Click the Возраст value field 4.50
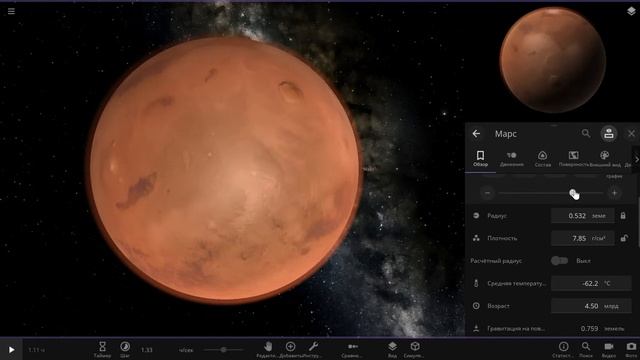The image size is (640, 360). 591,306
